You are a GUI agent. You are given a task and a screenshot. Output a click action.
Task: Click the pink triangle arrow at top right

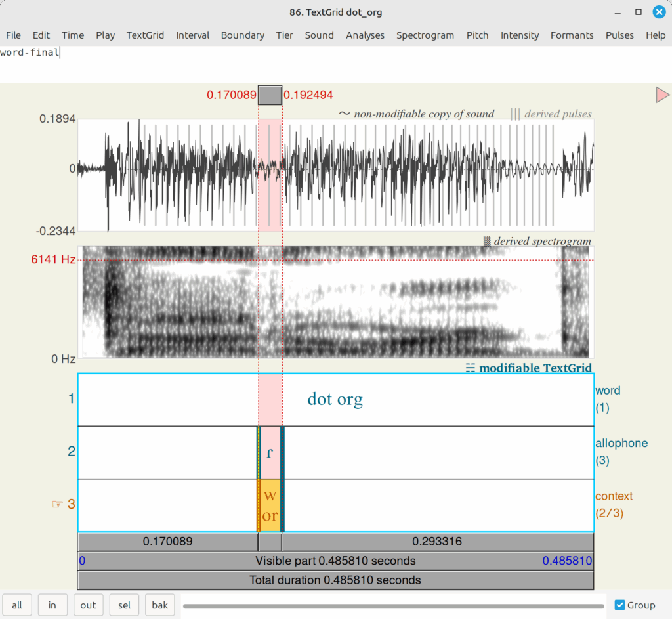pyautogui.click(x=662, y=95)
